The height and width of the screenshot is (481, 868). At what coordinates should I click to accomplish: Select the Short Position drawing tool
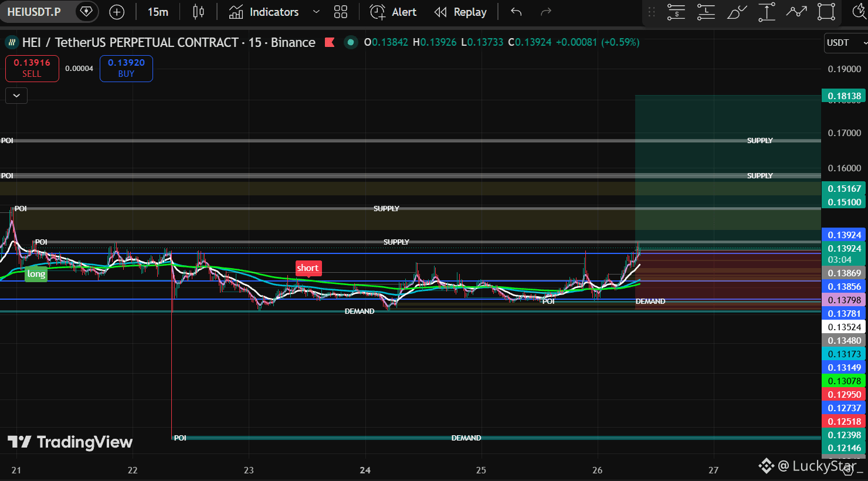click(x=676, y=12)
